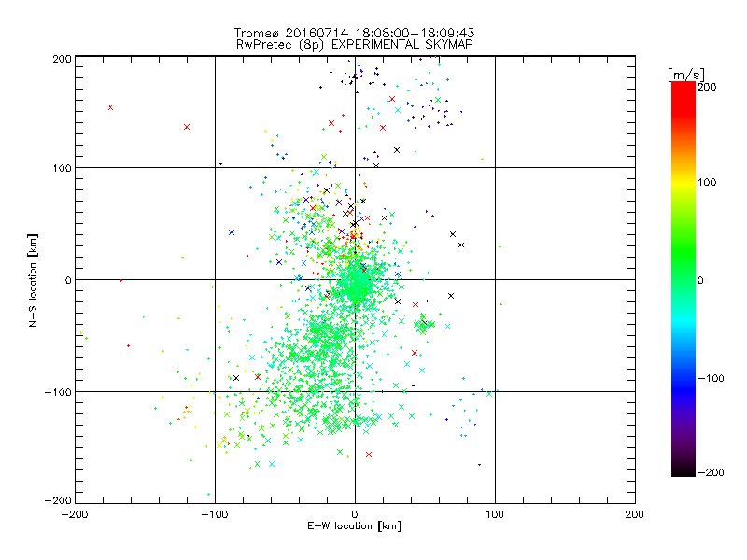Click y-axis tick label '-200'
The image size is (747, 560).
[x=58, y=501]
